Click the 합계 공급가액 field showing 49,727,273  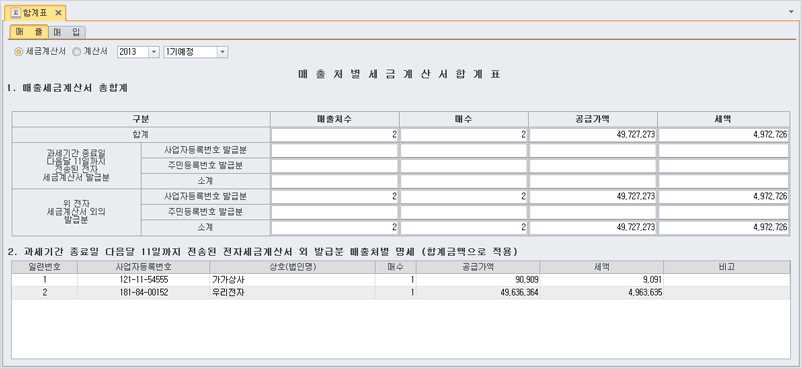[x=593, y=135]
